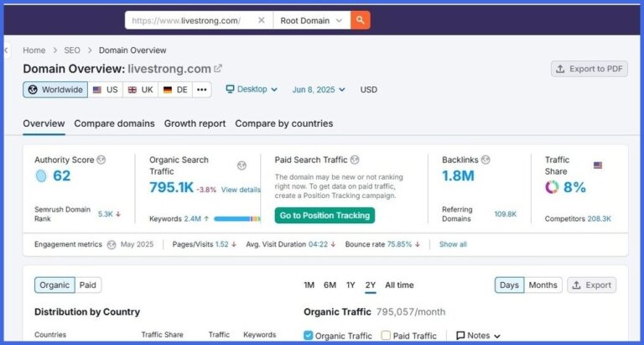Click the chart Export button
Image resolution: width=644 pixels, height=345 pixels.
pyautogui.click(x=592, y=285)
